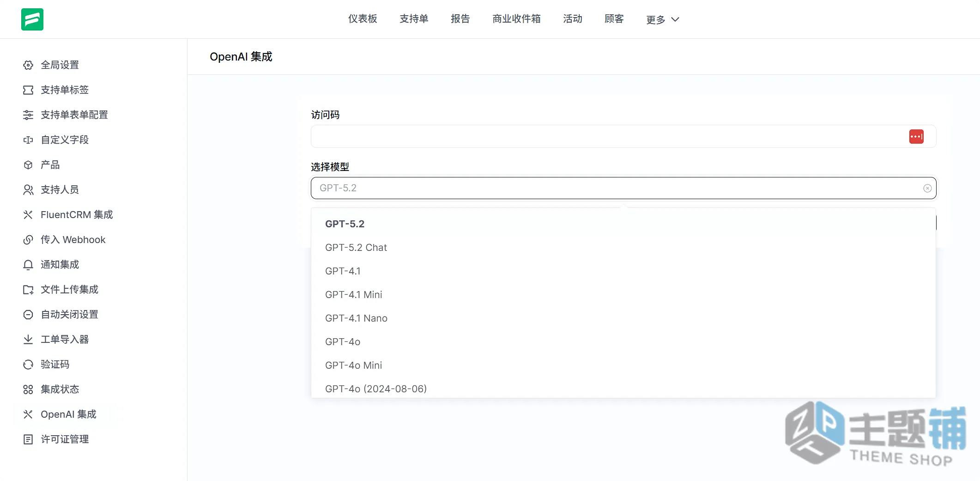Viewport: 980px width, 481px height.
Task: Click the sliders icon beside 支持单表单配置
Action: (28, 115)
